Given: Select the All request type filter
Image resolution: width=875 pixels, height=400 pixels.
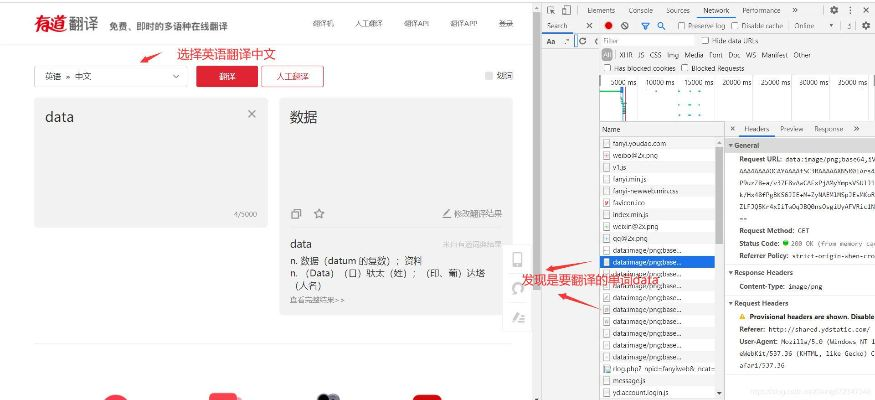Looking at the screenshot, I should point(607,55).
